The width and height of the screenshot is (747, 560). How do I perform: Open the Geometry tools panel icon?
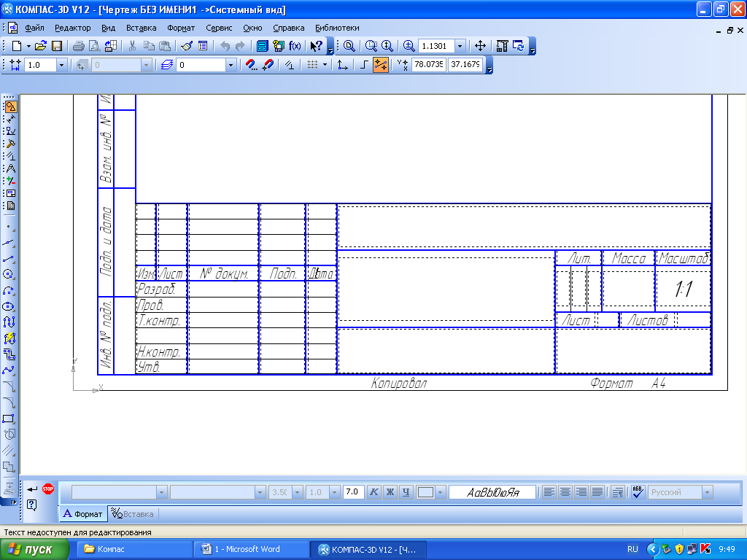(x=10, y=106)
